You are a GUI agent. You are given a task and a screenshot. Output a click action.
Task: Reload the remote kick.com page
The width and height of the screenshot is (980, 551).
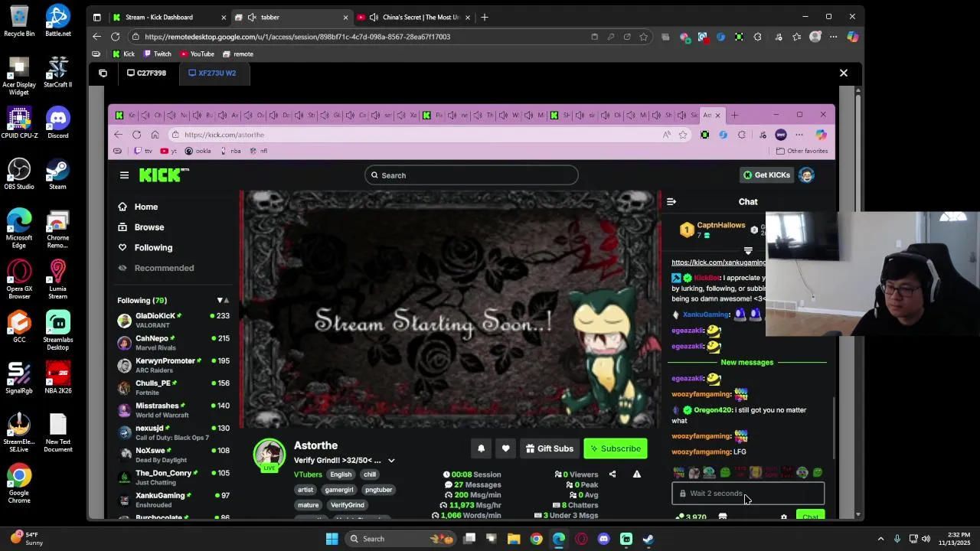(136, 135)
